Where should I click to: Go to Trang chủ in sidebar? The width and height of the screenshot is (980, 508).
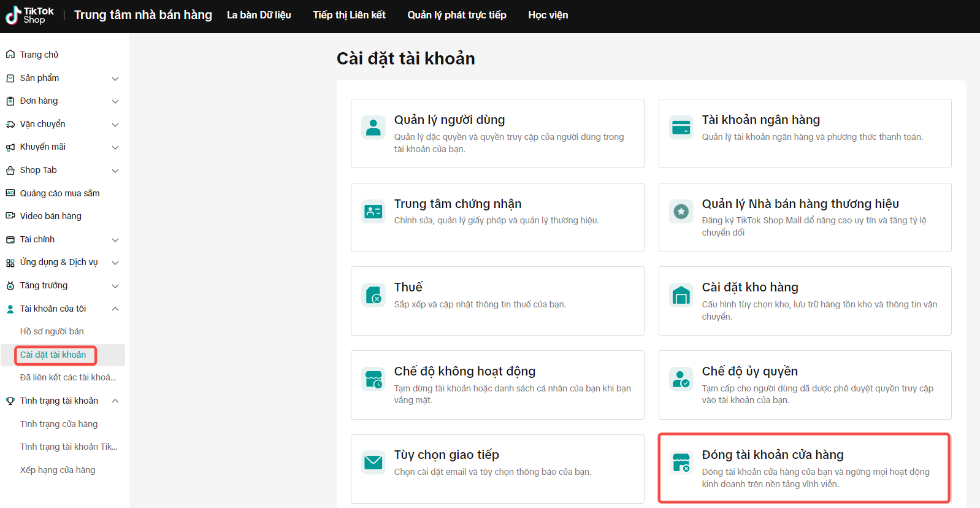click(39, 55)
